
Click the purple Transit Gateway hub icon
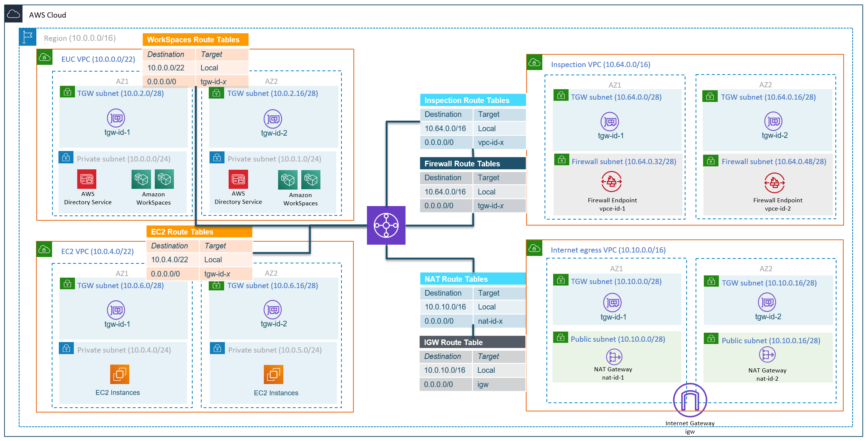pos(386,225)
